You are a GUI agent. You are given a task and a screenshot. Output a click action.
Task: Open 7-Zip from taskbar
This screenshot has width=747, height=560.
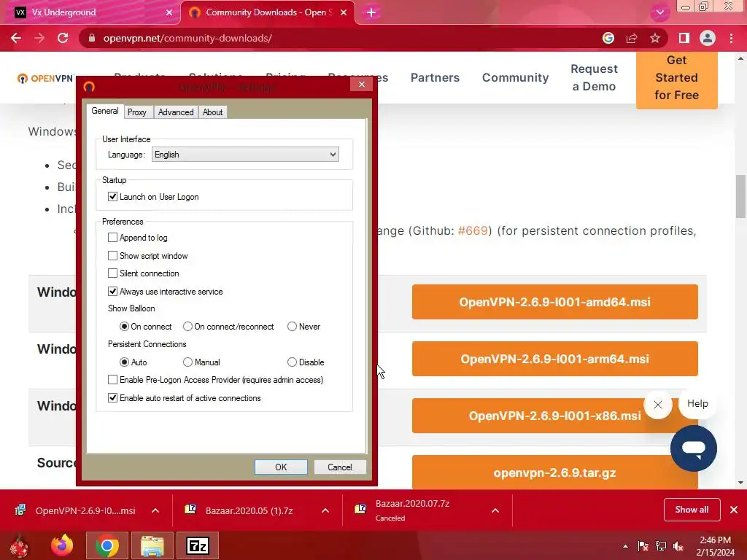[198, 545]
